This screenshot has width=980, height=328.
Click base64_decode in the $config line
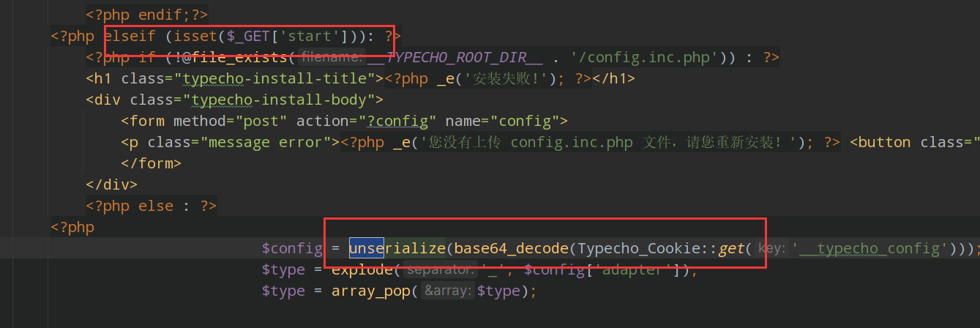(512, 248)
